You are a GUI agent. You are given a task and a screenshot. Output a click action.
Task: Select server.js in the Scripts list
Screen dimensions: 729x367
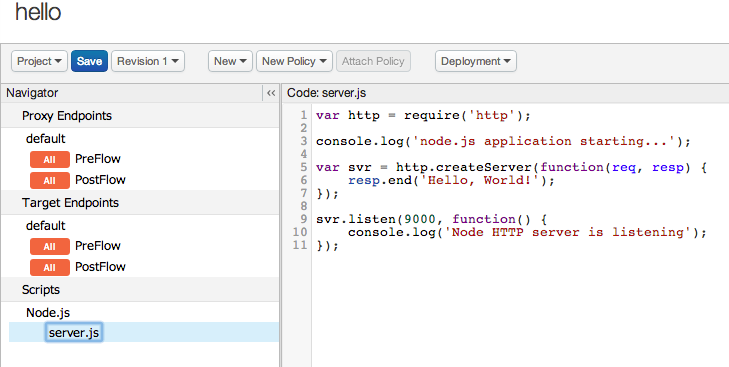coord(74,333)
